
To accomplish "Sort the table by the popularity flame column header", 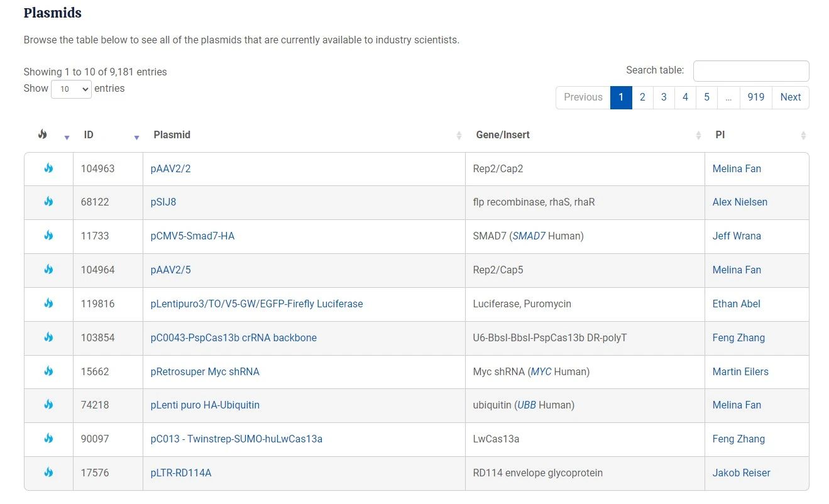I will [x=43, y=134].
